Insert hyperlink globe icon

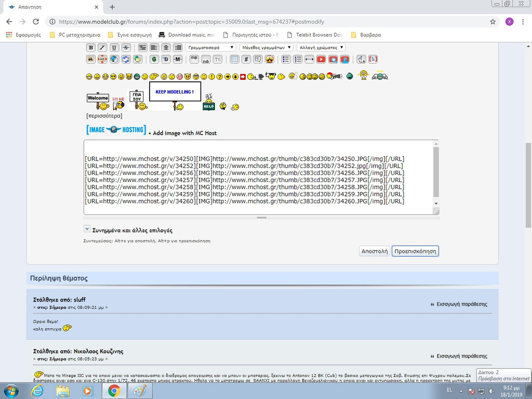click(114, 59)
